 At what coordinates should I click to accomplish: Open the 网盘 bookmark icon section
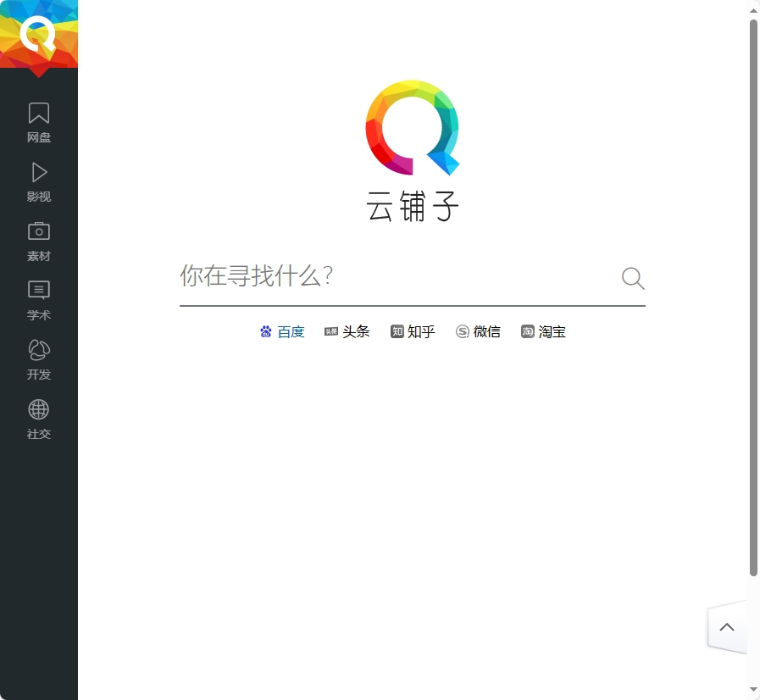point(39,122)
